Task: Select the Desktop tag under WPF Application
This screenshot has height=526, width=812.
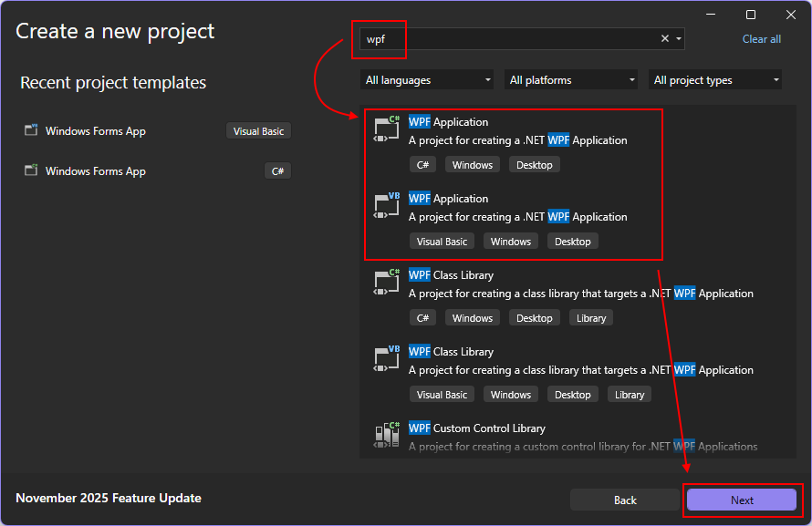Action: click(535, 164)
